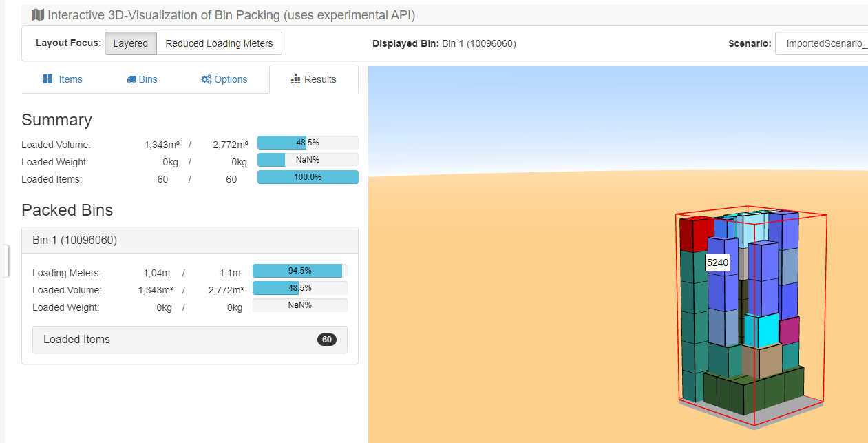Click the 60 count badge on Loaded Items

point(327,340)
